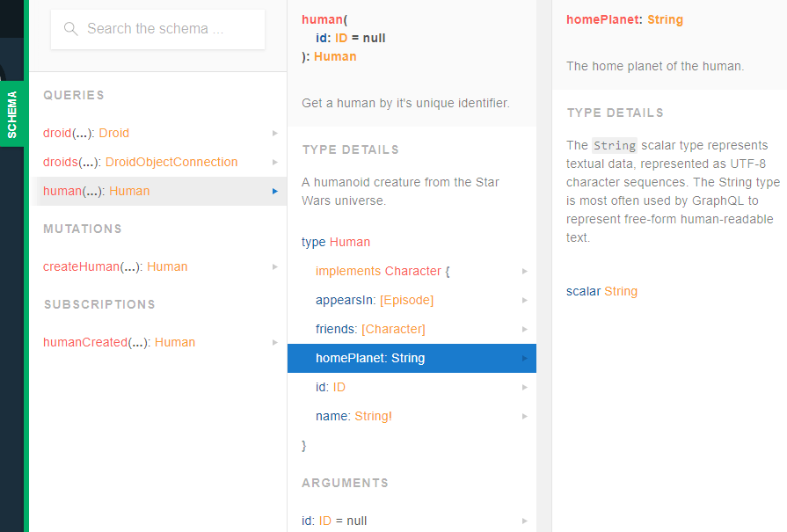Open the SCHEMA sidebar tab
Image resolution: width=787 pixels, height=532 pixels.
pyautogui.click(x=12, y=113)
